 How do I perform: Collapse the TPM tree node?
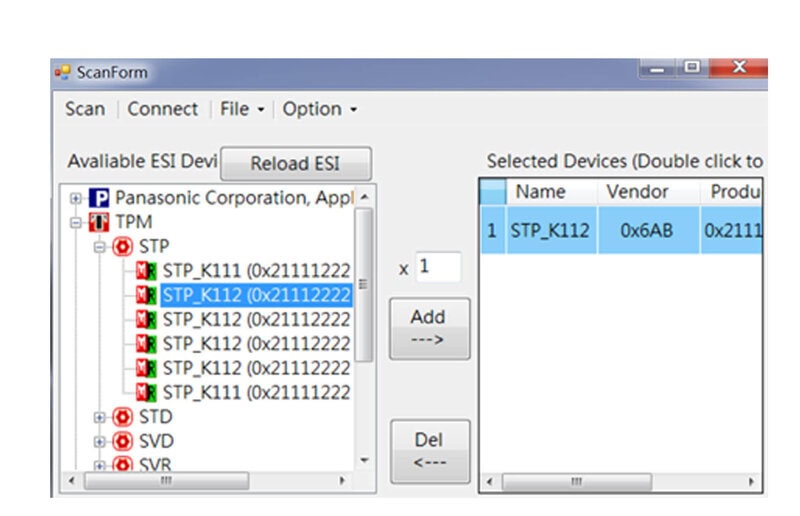[x=76, y=223]
